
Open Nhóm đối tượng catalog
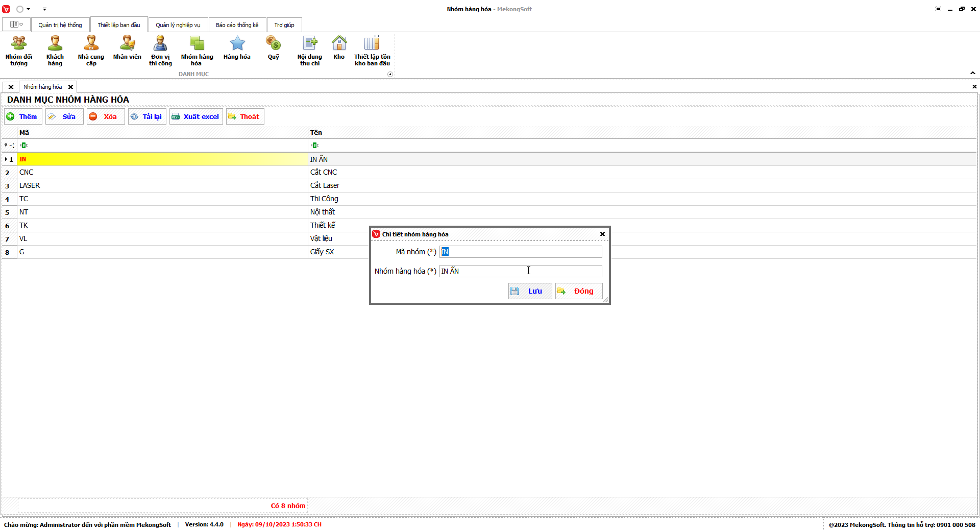click(x=19, y=51)
